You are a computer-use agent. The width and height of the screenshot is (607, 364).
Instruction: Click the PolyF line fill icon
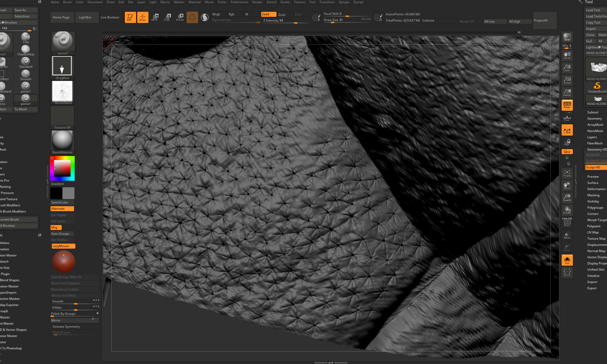tap(567, 223)
